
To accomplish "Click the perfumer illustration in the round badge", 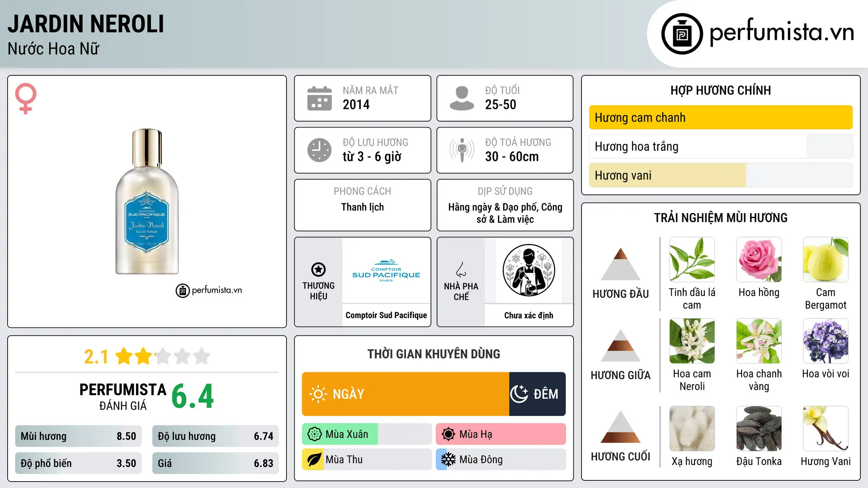I will point(529,270).
